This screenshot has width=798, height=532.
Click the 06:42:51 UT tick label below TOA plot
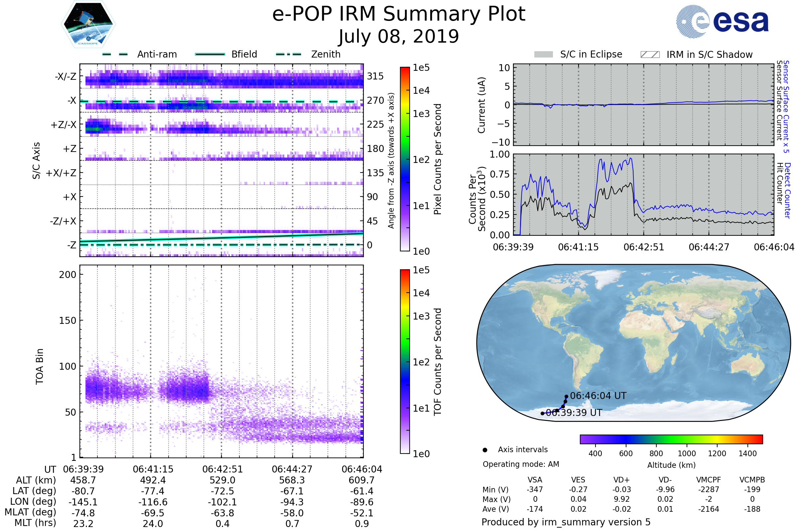pos(222,469)
